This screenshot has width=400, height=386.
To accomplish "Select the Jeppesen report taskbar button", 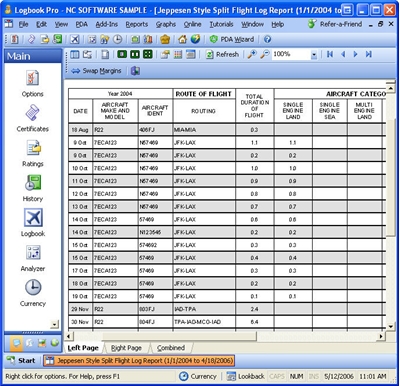I will pos(139,361).
